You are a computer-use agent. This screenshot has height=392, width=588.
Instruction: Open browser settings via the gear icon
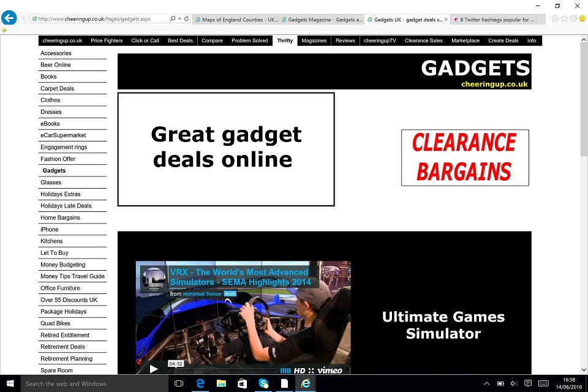pyautogui.click(x=574, y=19)
